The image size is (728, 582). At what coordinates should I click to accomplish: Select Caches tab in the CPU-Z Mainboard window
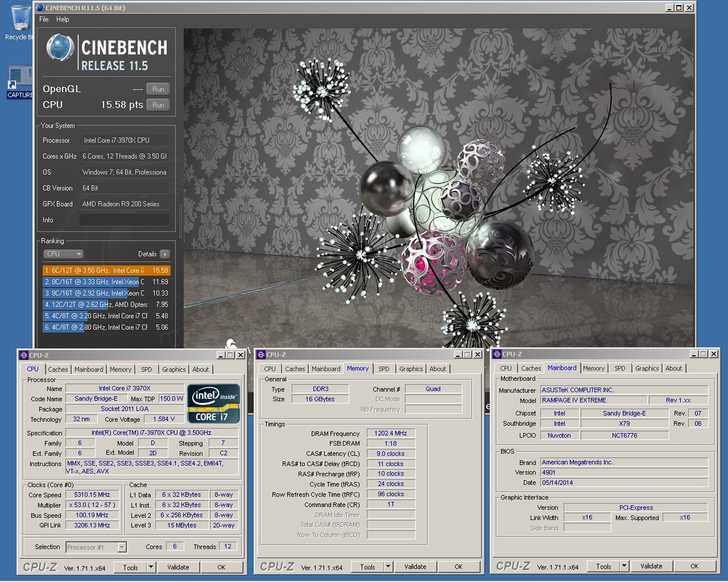[x=531, y=368]
